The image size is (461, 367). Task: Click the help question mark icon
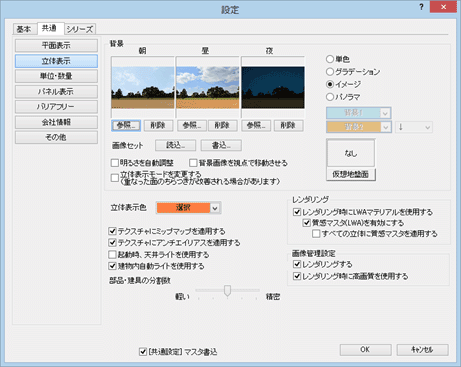point(421,7)
